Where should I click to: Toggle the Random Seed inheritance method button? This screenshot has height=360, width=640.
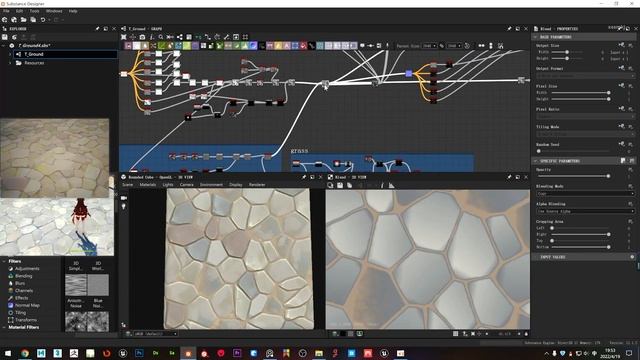pyautogui.click(x=621, y=144)
